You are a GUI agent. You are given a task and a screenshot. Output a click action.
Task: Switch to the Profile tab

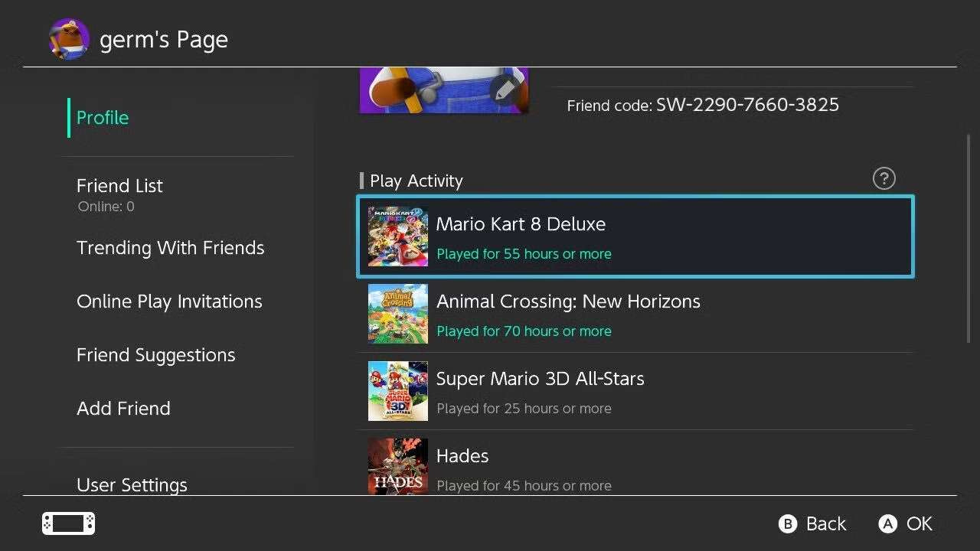103,118
